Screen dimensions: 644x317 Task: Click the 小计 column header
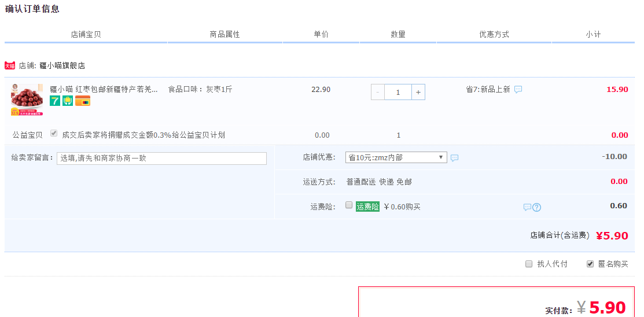[593, 35]
